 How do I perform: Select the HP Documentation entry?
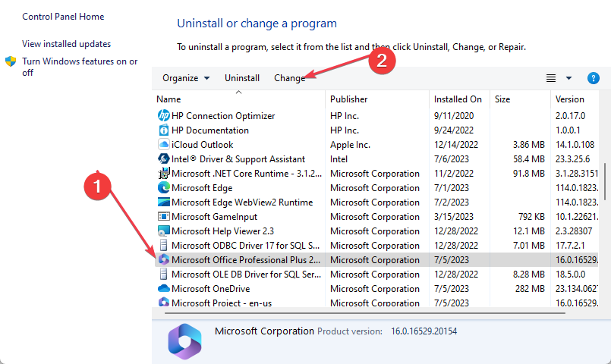pyautogui.click(x=376, y=130)
